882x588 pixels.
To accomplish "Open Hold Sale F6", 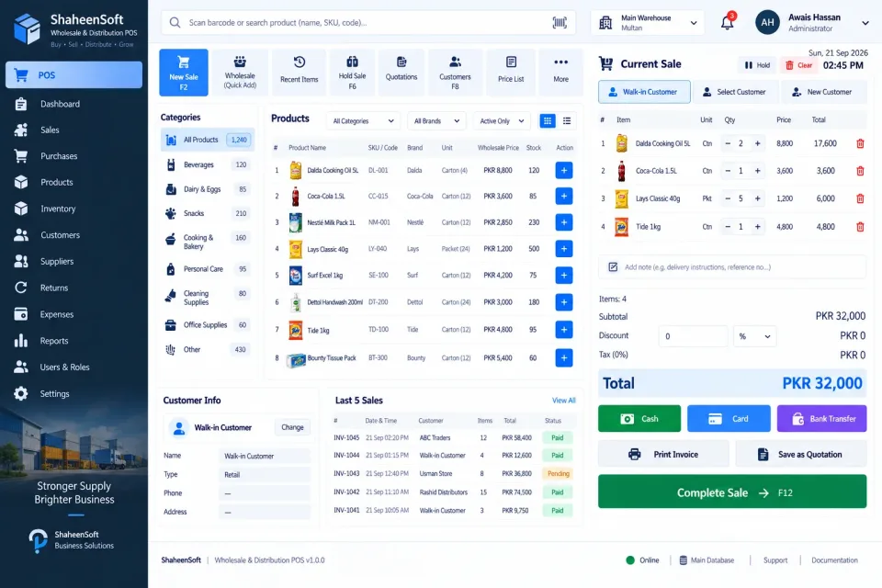I will pyautogui.click(x=352, y=73).
